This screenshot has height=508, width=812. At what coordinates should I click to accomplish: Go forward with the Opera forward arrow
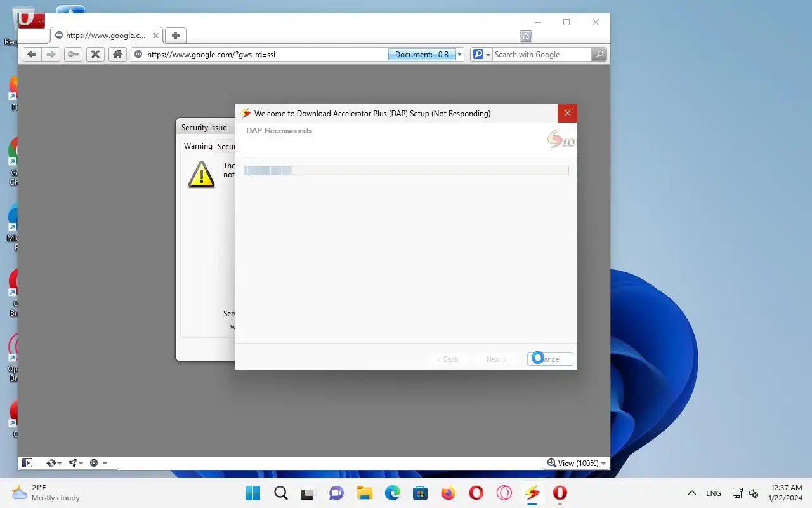point(51,55)
